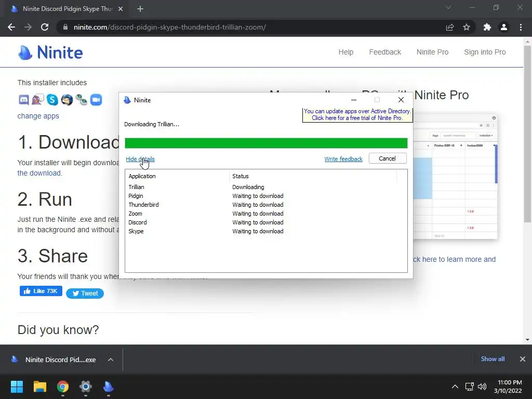Bookmark this page with the star icon
Viewport: 532px width, 399px height.
[x=467, y=27]
